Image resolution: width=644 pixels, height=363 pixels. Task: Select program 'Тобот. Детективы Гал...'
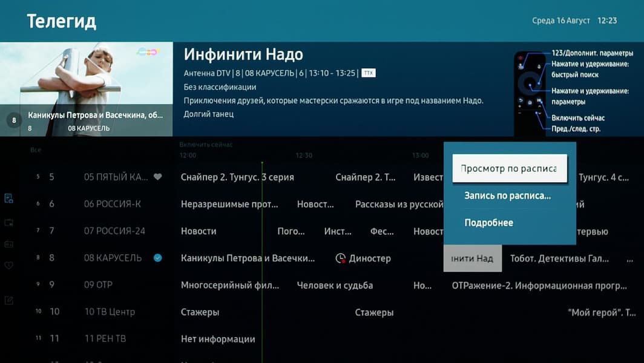[x=559, y=258]
